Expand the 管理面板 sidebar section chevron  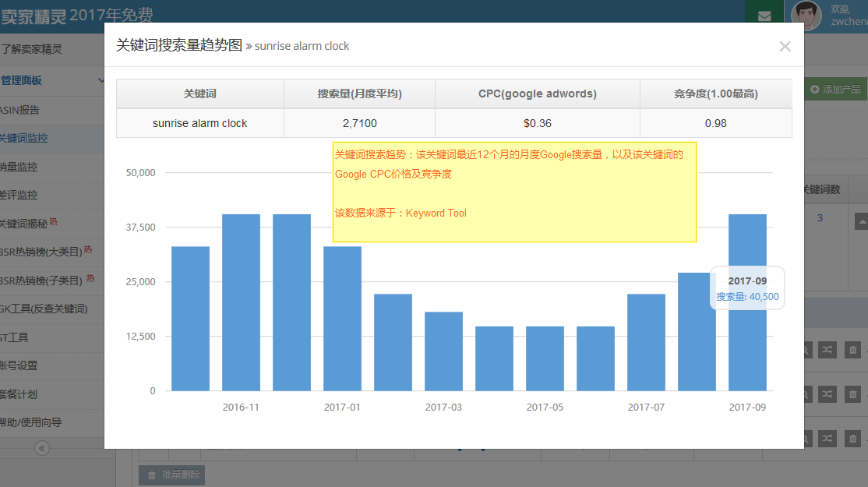[x=101, y=80]
